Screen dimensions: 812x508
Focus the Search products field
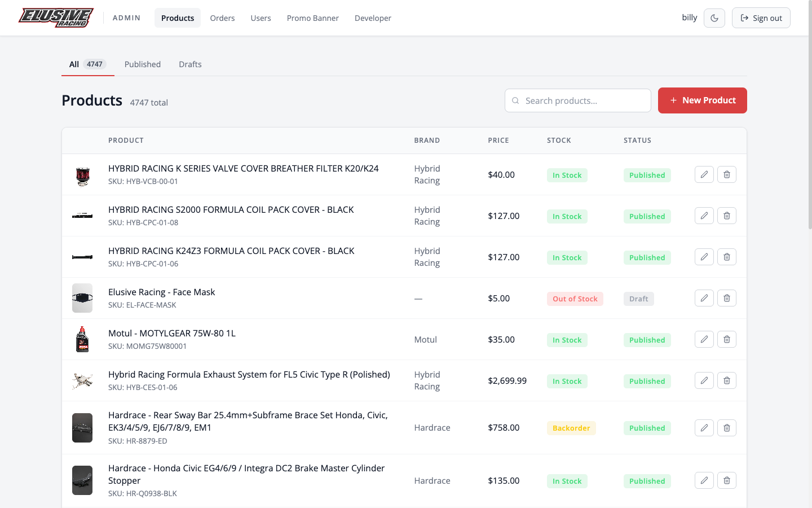[578, 100]
